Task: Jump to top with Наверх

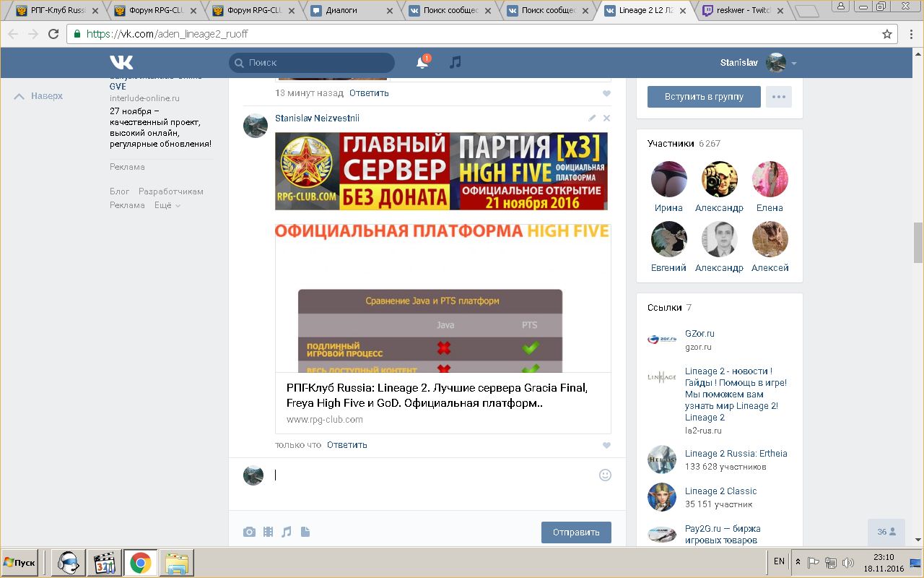Action: coord(39,96)
